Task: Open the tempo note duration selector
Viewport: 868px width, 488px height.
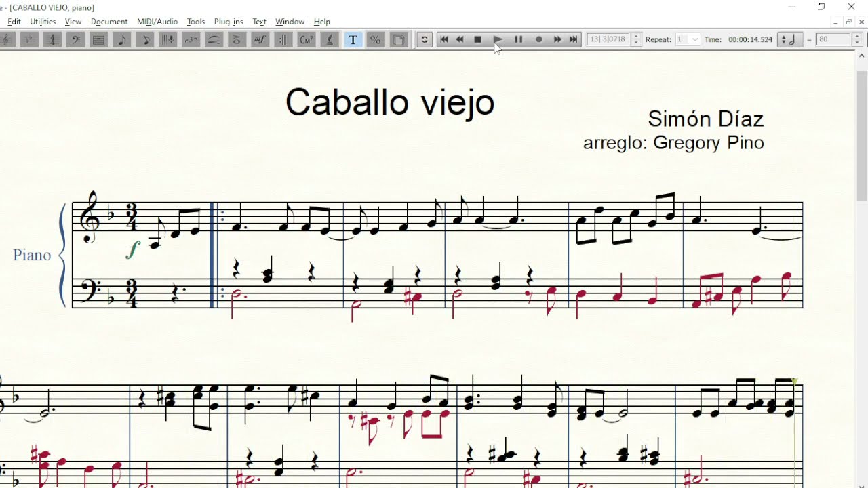Action: [x=790, y=39]
